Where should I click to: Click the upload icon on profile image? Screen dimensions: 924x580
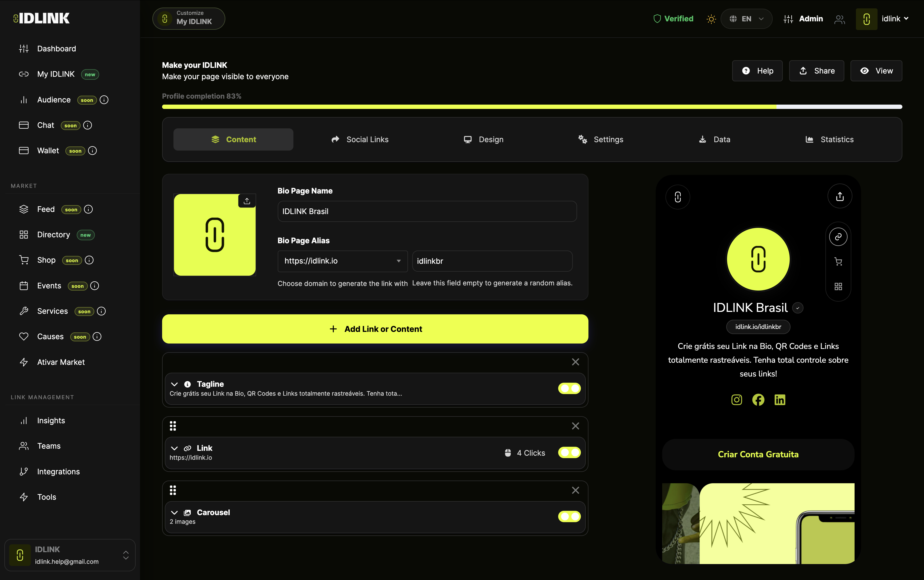pos(247,201)
